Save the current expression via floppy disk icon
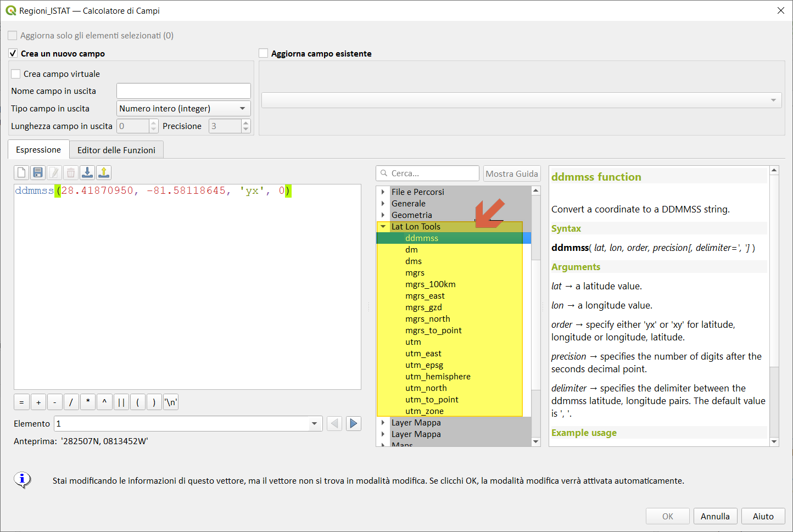793x532 pixels. coord(37,172)
